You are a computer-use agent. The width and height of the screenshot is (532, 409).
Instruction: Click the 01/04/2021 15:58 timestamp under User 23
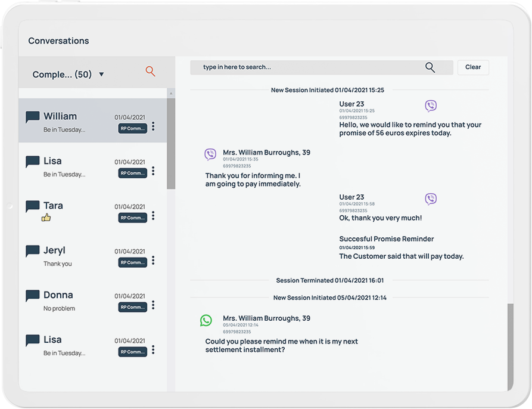tap(357, 204)
